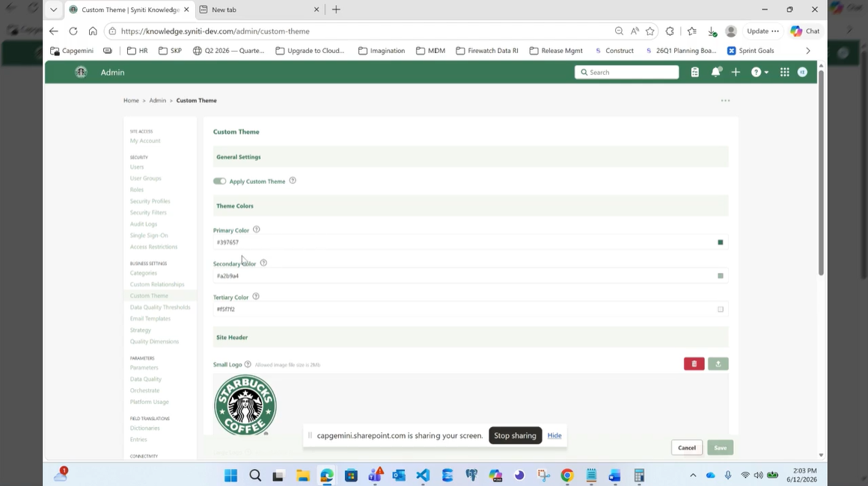Add this page to favorites star
868x486 pixels.
650,31
